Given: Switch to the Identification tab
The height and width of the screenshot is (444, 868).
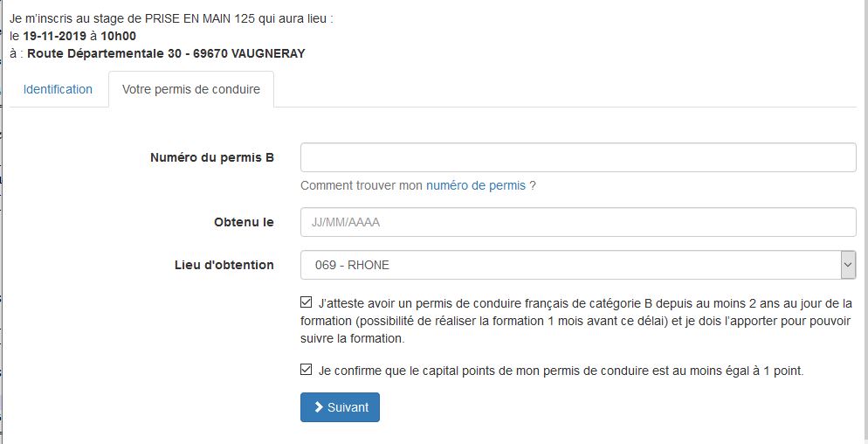Looking at the screenshot, I should [x=58, y=89].
